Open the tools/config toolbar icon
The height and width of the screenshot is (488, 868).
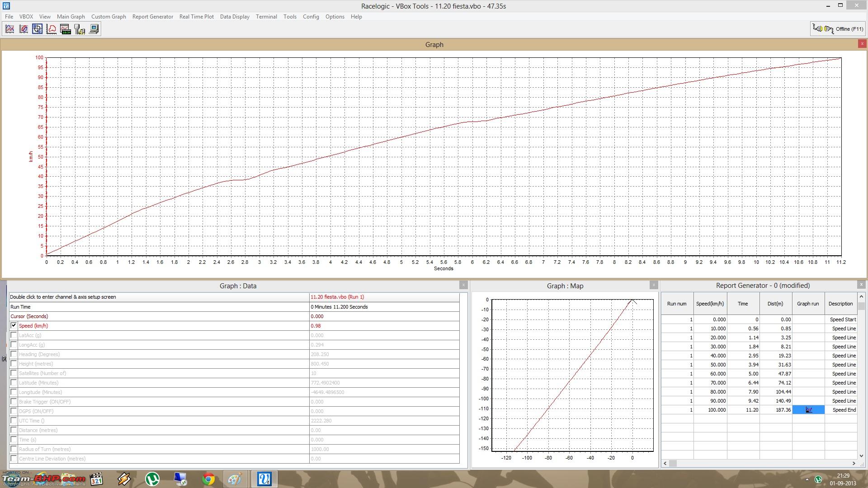pos(80,29)
